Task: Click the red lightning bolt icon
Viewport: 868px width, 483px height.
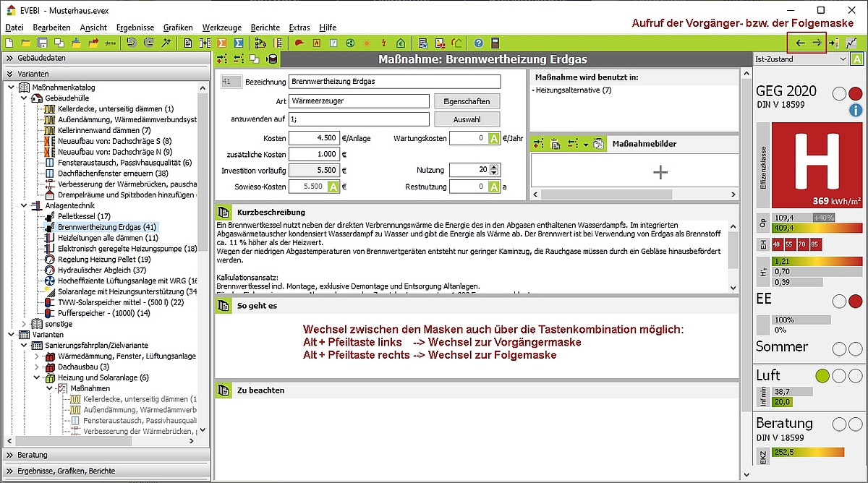Action: click(x=383, y=43)
